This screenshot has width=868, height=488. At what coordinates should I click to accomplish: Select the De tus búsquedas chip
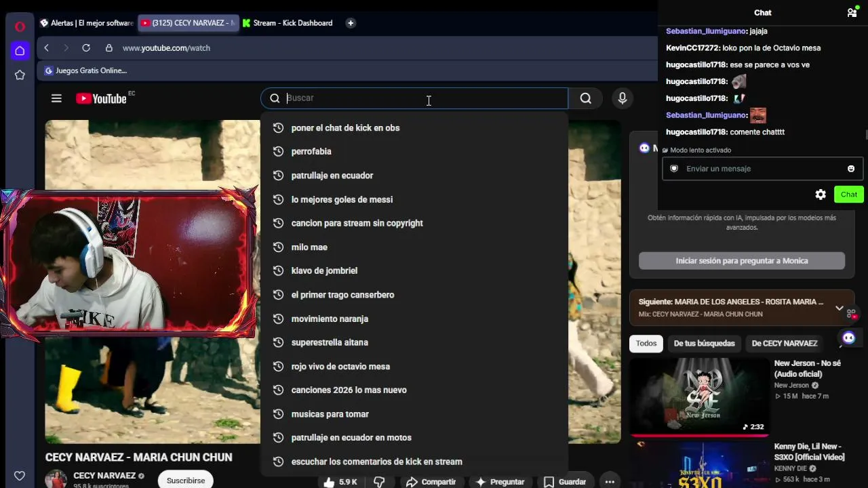point(704,344)
